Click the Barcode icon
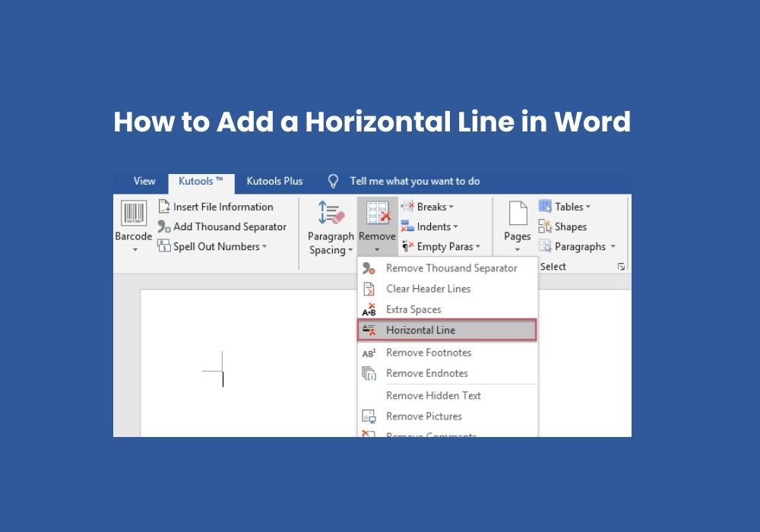Image resolution: width=760 pixels, height=532 pixels. point(133,214)
